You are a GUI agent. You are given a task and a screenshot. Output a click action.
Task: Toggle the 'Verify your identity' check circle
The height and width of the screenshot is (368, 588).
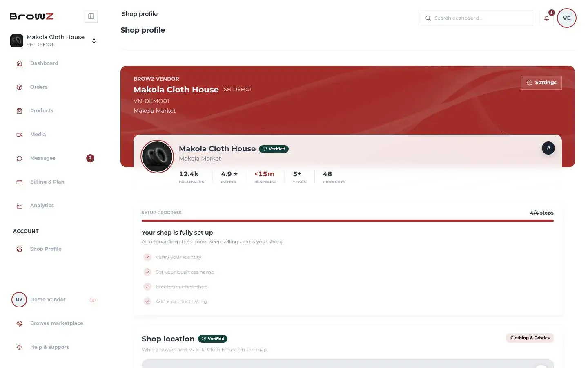pyautogui.click(x=147, y=257)
